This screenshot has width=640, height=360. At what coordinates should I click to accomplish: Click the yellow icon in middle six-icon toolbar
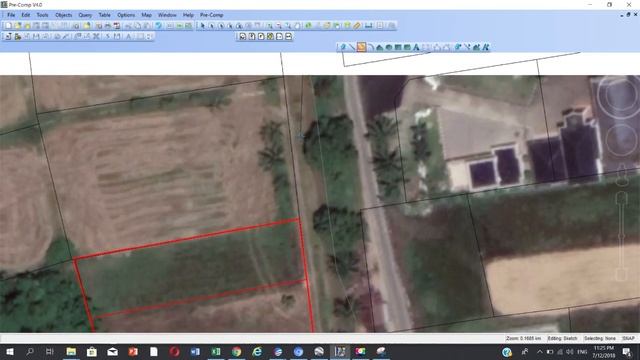click(270, 36)
